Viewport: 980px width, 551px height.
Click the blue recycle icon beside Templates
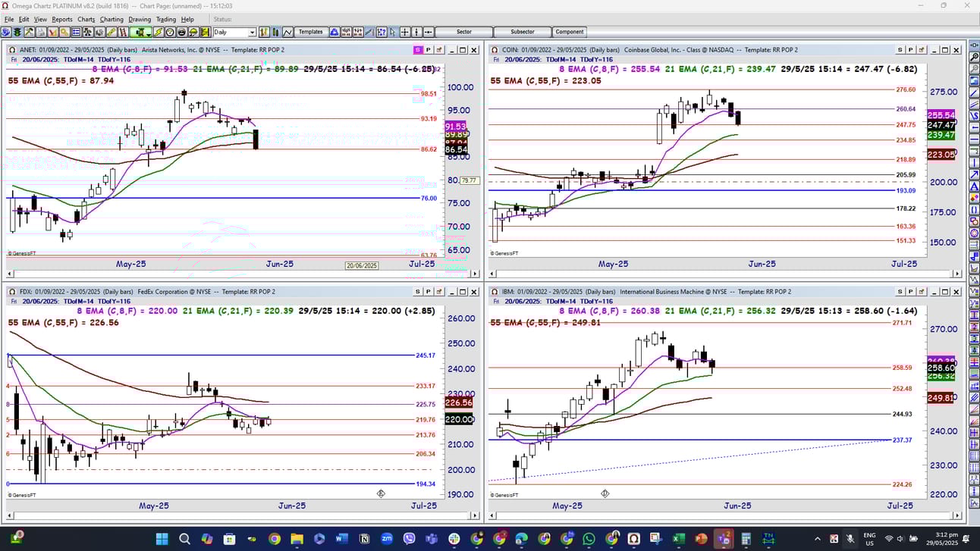point(334,32)
